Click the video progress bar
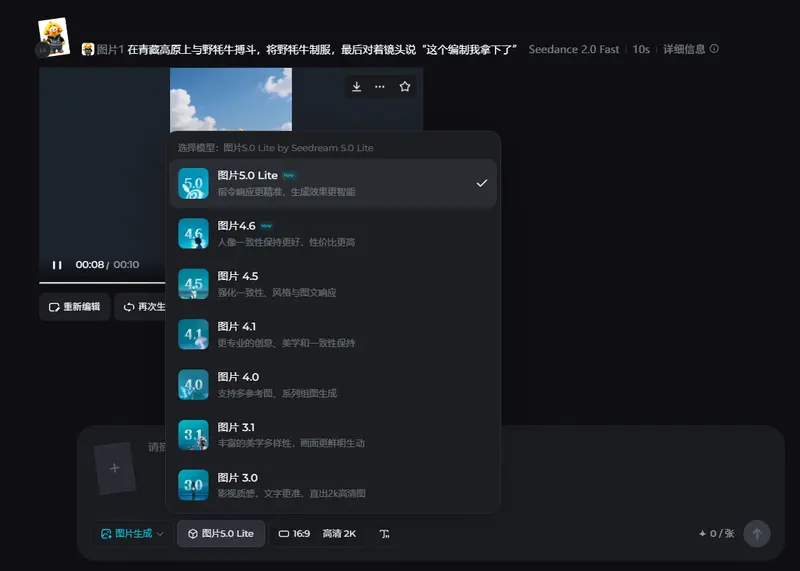The width and height of the screenshot is (800, 571). 102,282
